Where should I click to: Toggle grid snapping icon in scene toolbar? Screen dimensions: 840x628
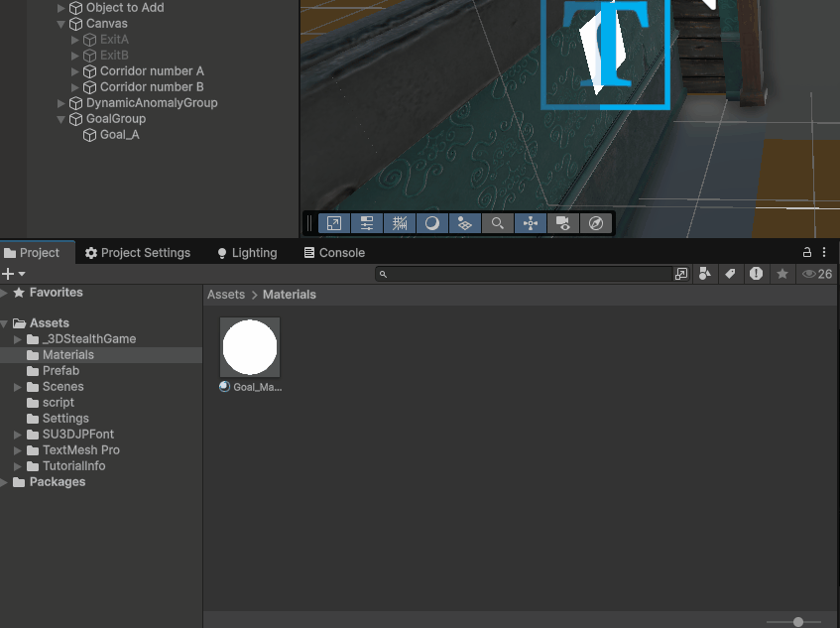(x=400, y=223)
